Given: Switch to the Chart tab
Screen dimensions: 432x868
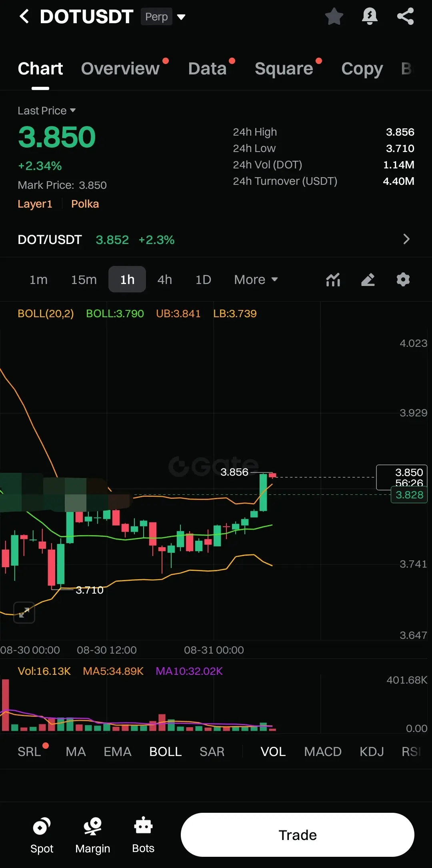Looking at the screenshot, I should (x=40, y=69).
